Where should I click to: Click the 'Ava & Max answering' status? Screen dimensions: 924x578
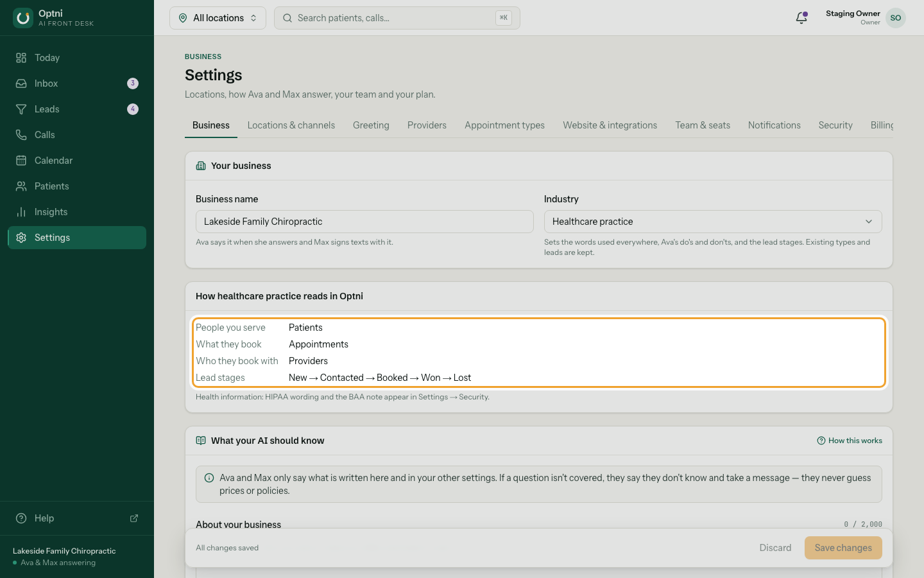58,563
